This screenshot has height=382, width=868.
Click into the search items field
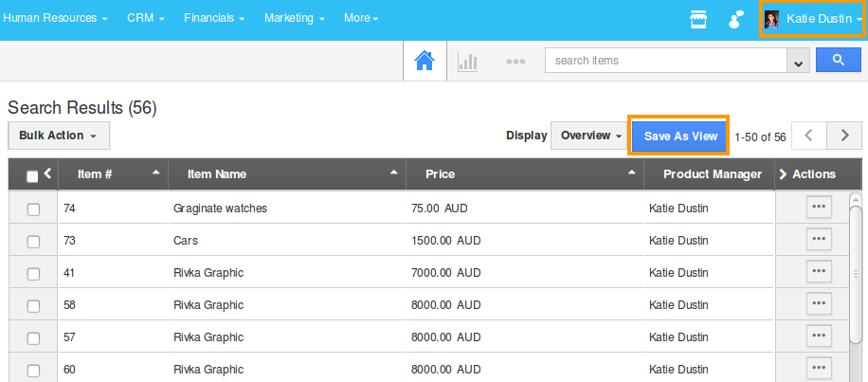click(666, 62)
